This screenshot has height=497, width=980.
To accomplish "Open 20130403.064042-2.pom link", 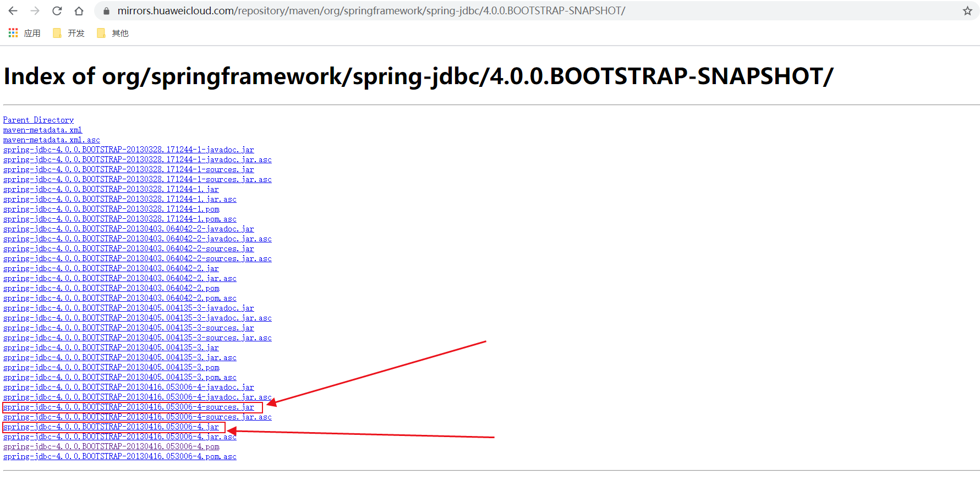I will [111, 288].
